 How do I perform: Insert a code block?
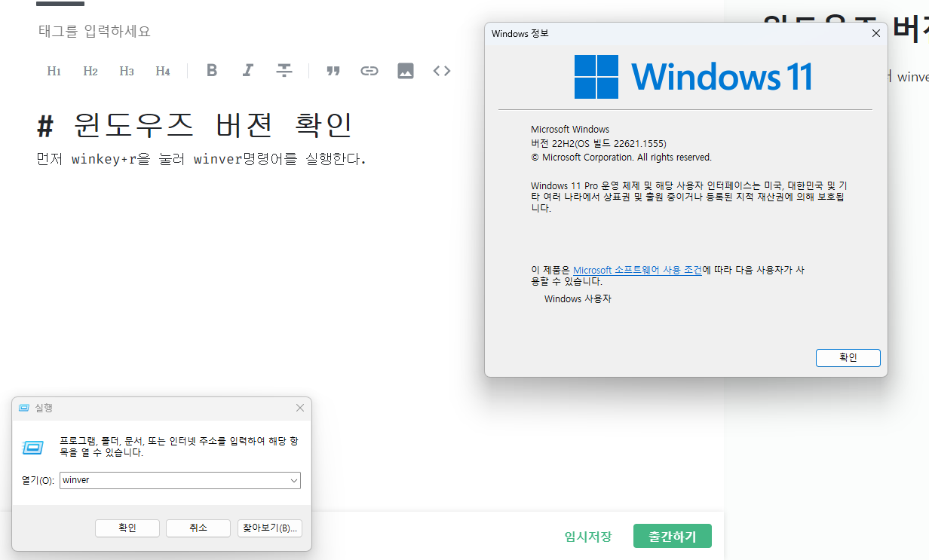point(442,71)
